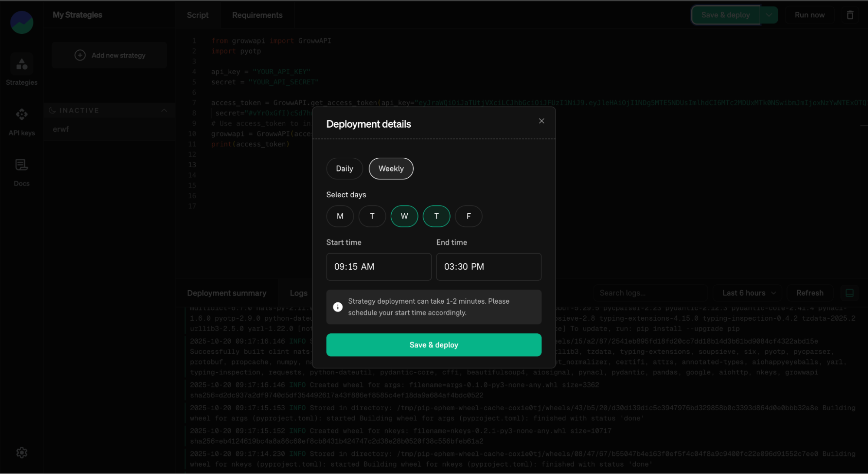Click the Groww logo icon

[x=22, y=23]
